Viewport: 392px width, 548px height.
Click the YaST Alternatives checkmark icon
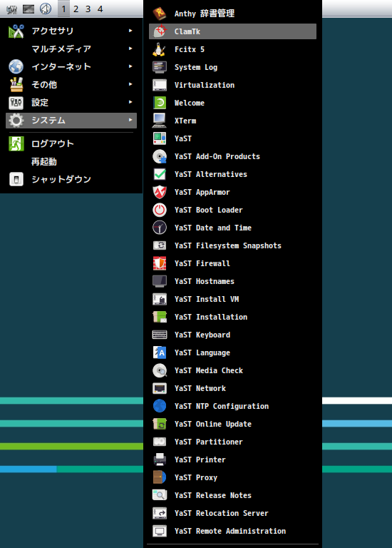pos(160,174)
